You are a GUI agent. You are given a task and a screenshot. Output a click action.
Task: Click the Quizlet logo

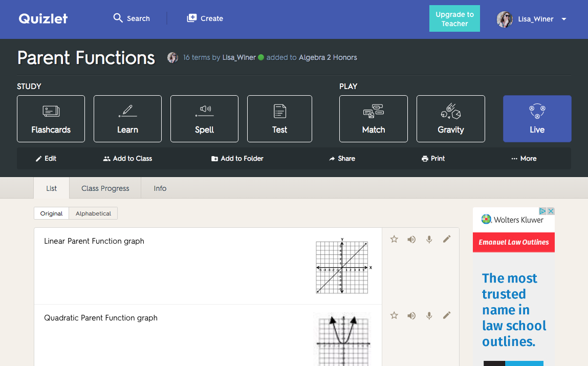[x=43, y=18]
